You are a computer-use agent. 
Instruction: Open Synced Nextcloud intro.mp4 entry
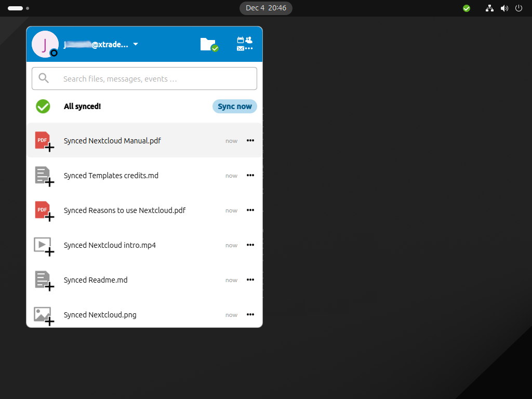pos(144,245)
